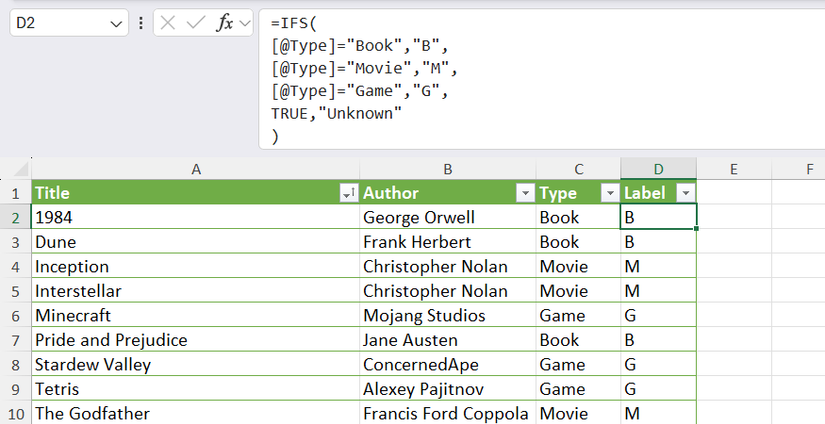Open the Title column filter dropdown

pos(348,194)
